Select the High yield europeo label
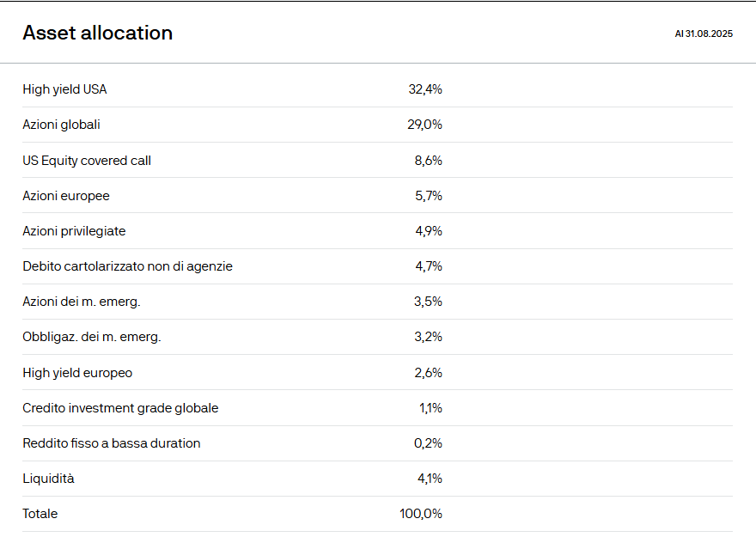 click(77, 373)
